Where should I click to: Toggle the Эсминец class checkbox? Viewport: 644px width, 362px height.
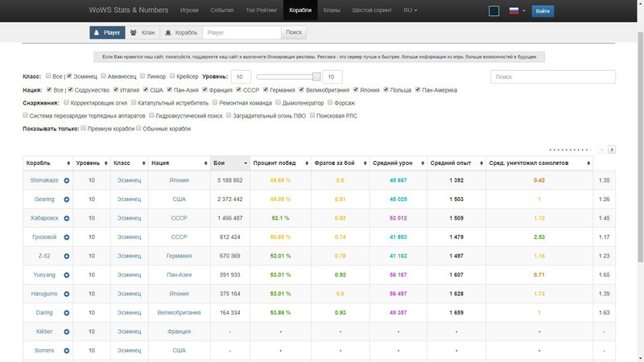[x=69, y=76]
